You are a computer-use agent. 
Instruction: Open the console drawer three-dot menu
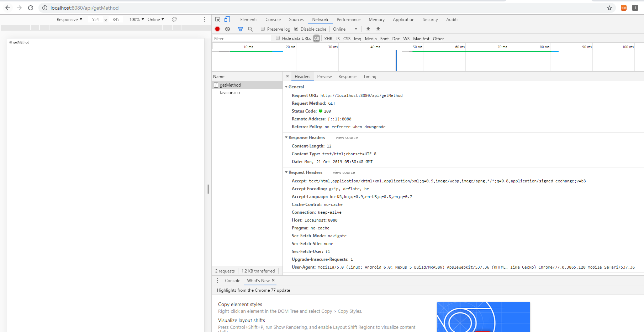click(x=218, y=281)
